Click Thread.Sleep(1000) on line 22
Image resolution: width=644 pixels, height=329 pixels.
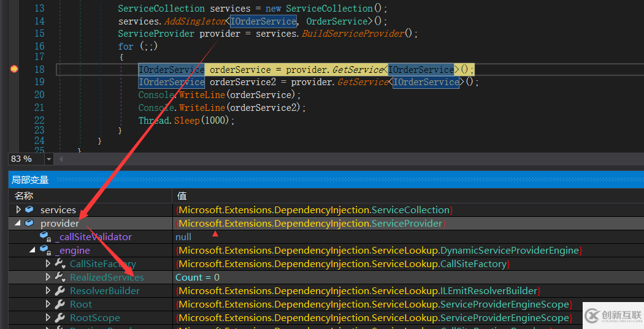tap(186, 121)
